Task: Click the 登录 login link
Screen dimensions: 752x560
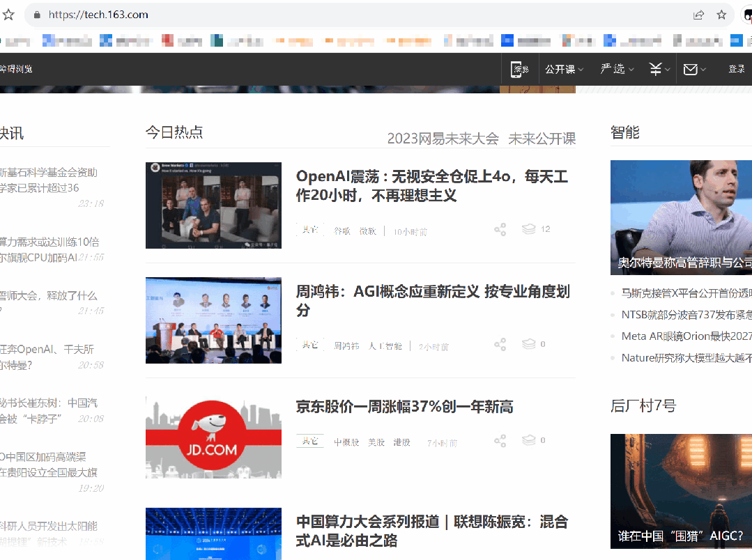Action: tap(736, 69)
